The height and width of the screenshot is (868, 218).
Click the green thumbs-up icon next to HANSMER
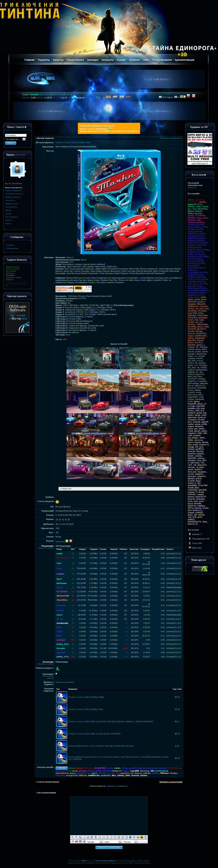click(x=67, y=541)
